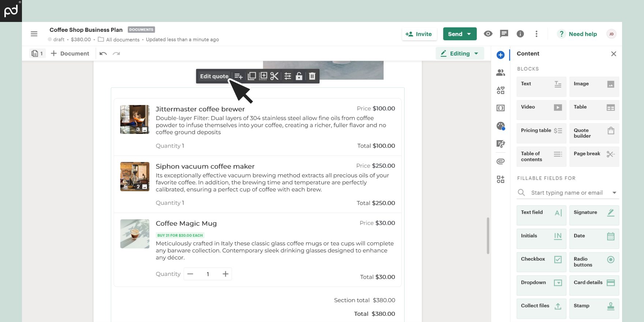The height and width of the screenshot is (322, 644).
Task: Click Invite collaborators button
Action: (x=419, y=34)
